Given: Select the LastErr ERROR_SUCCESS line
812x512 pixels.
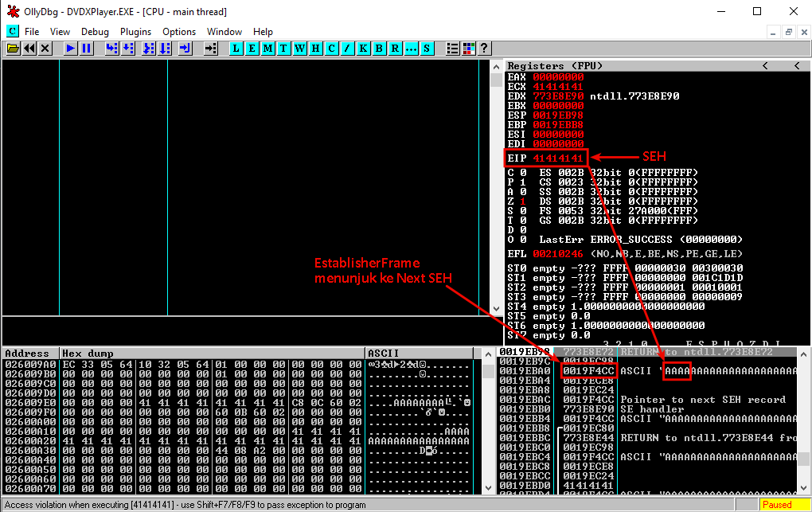Looking at the screenshot, I should [x=641, y=240].
